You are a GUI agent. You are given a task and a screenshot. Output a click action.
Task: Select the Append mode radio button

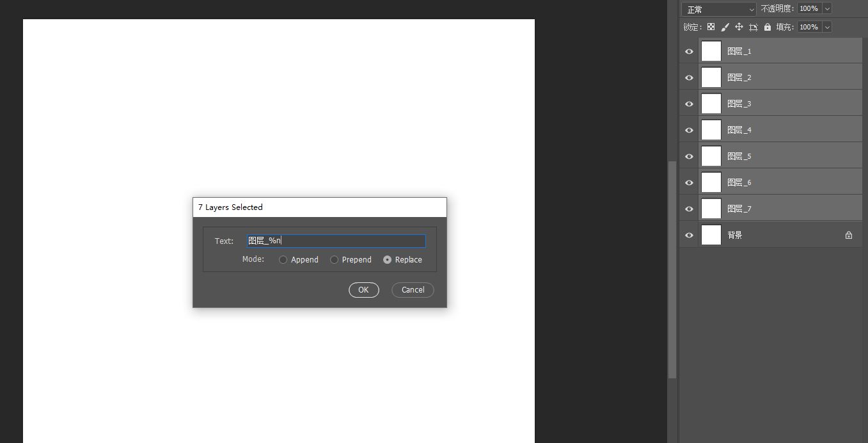[x=283, y=260]
